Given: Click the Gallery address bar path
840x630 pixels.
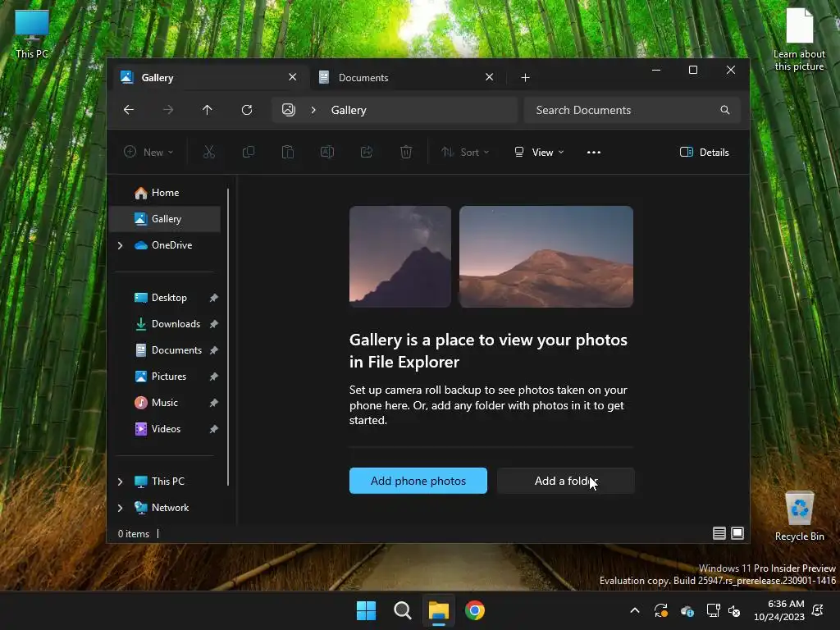Looking at the screenshot, I should (x=349, y=110).
